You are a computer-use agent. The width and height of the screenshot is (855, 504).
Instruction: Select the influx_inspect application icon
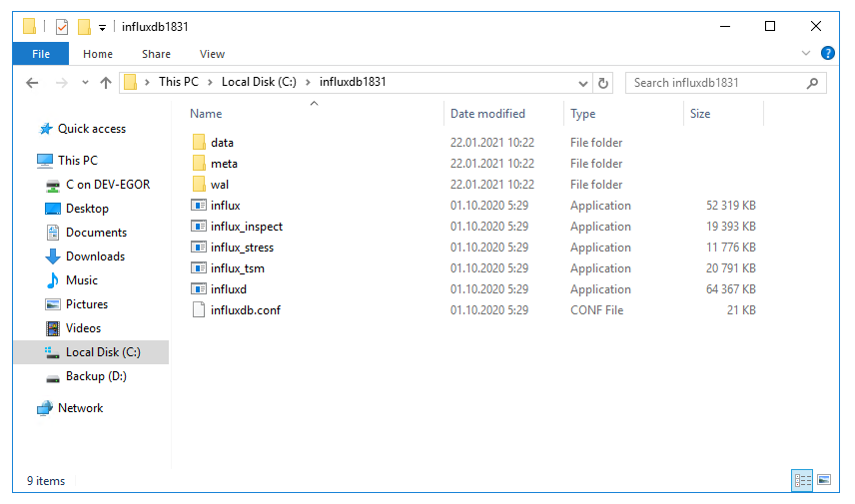(x=199, y=227)
